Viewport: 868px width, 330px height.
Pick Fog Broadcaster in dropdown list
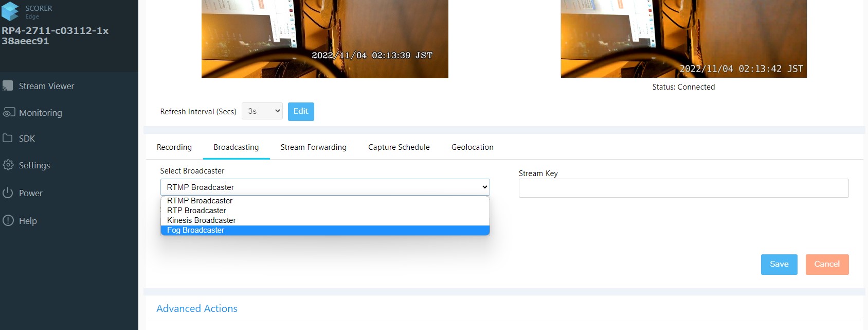click(195, 230)
